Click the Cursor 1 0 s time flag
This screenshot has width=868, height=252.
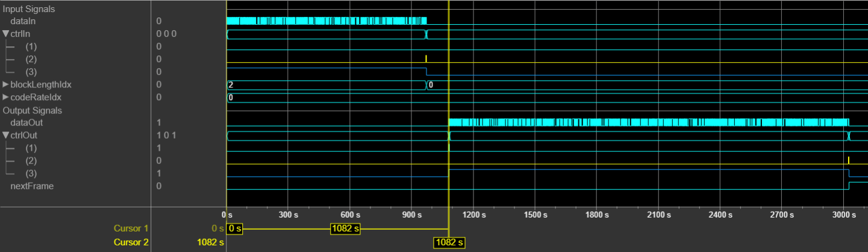(x=234, y=228)
